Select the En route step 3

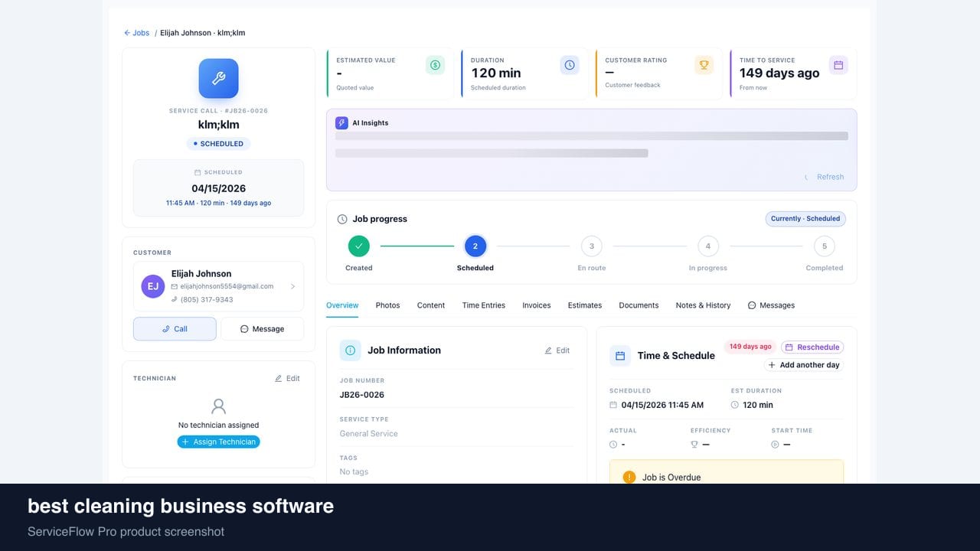(592, 246)
